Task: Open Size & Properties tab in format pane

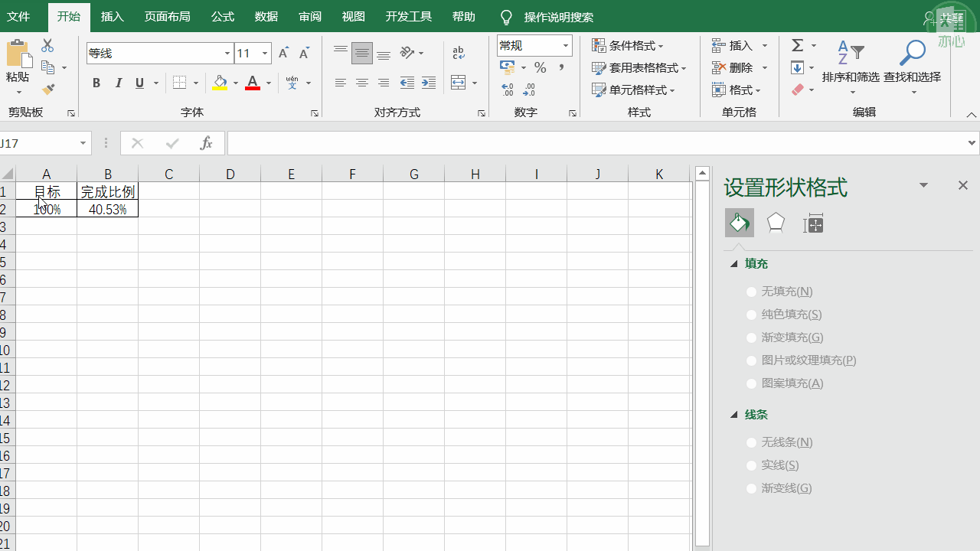Action: pyautogui.click(x=813, y=223)
